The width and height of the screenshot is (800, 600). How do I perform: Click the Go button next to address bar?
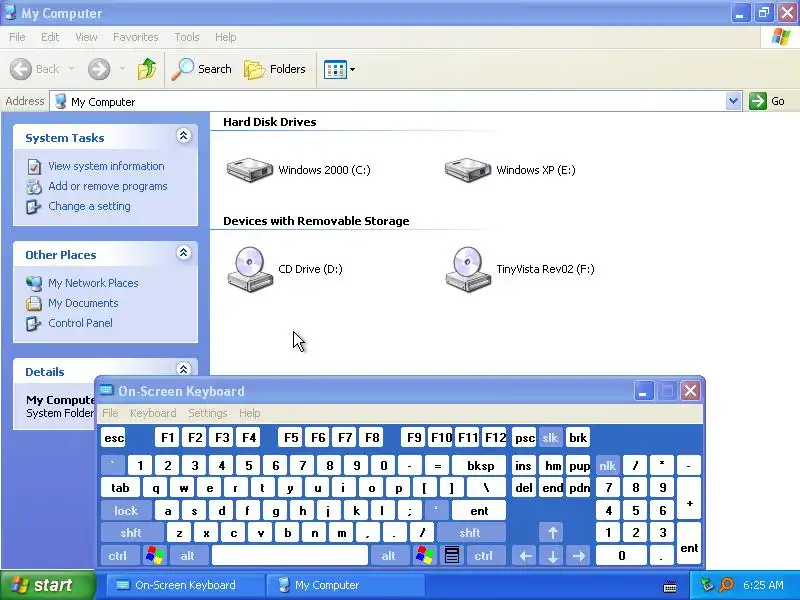[767, 101]
